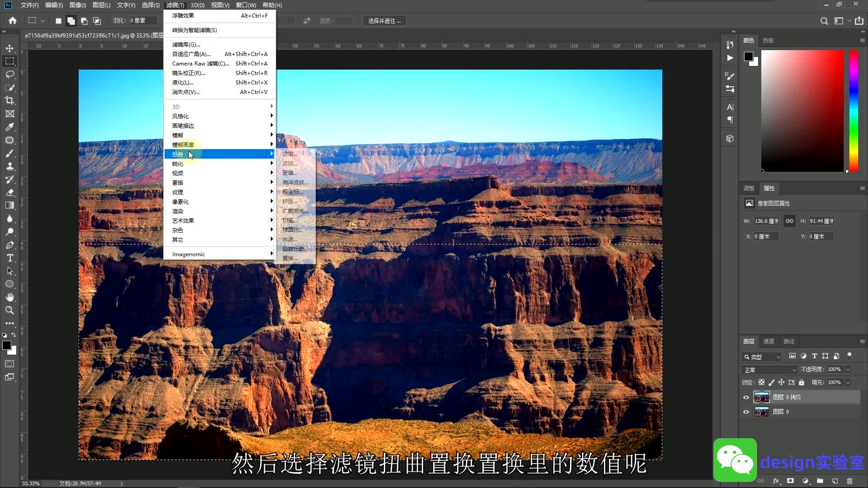Toggle visibility of 图层 0 layer
Viewport: 868px width, 488px height.
coord(746,412)
